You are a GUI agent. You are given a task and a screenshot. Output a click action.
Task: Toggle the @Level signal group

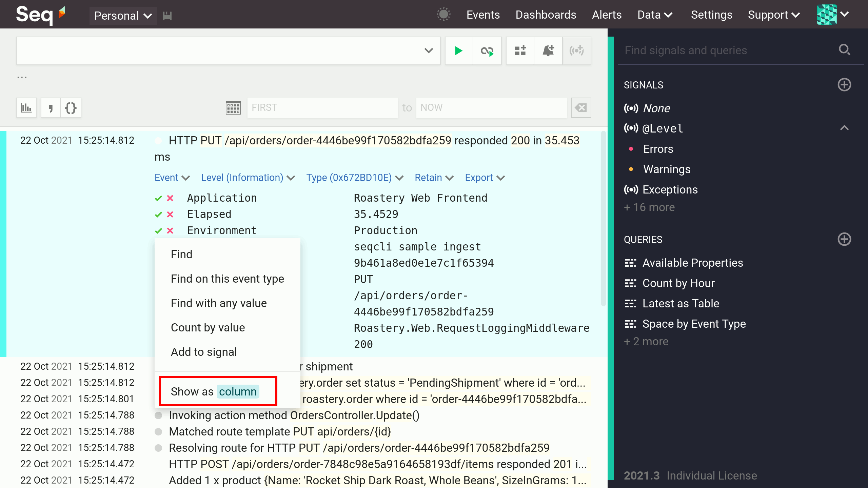(x=653, y=128)
